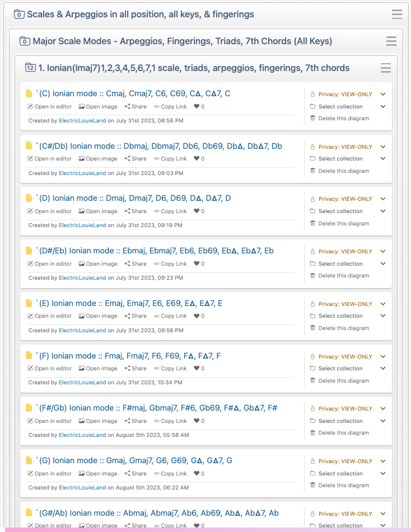Click the 12-count folder icon beside 1. Ionian
Viewport: 411px width, 532px height.
(x=30, y=68)
